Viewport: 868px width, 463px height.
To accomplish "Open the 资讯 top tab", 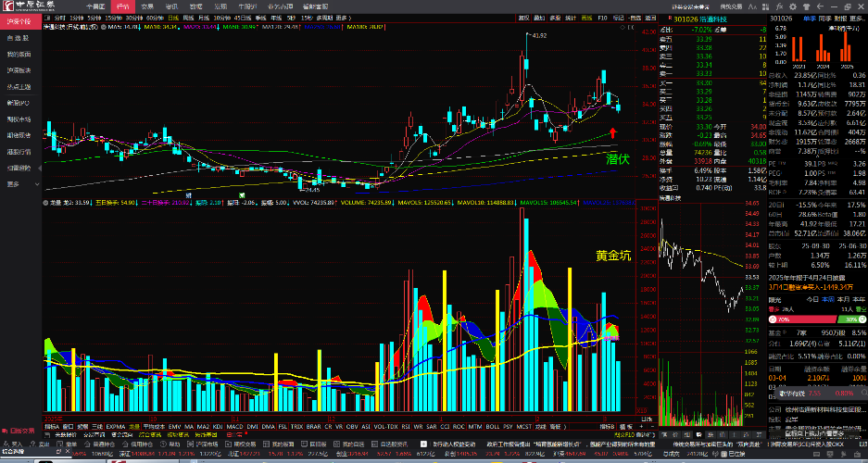I will [171, 6].
